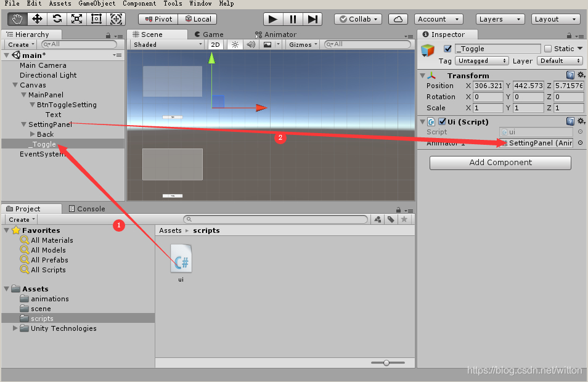Select the combined Transform tool
The width and height of the screenshot is (588, 382).
point(116,18)
